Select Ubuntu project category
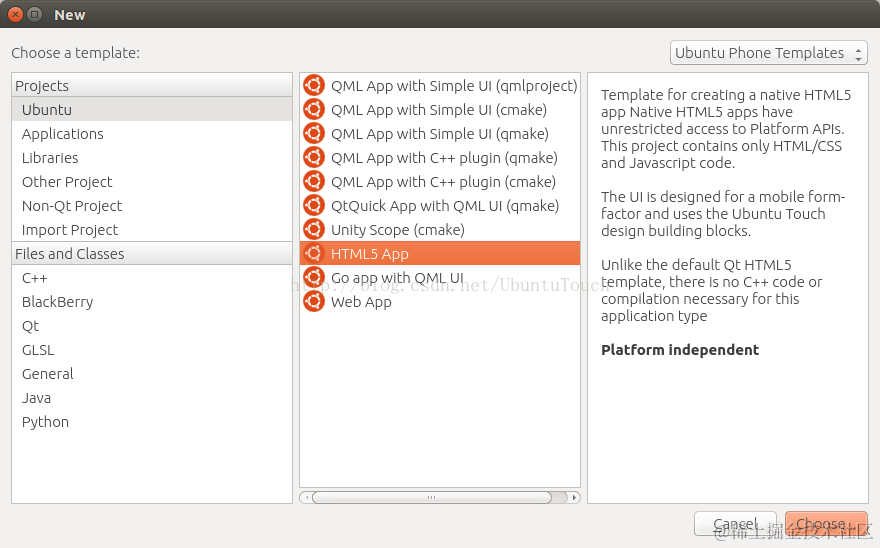This screenshot has width=880, height=548. (x=152, y=109)
